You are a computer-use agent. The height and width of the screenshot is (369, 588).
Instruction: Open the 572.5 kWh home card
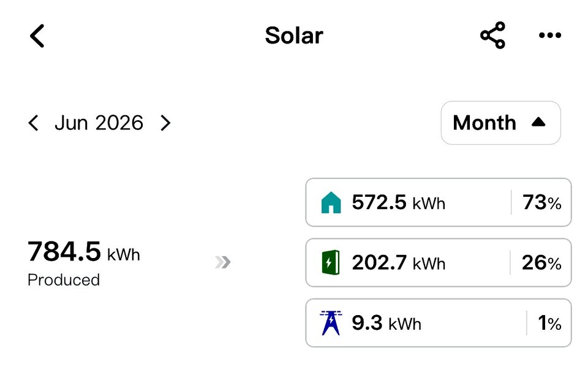pyautogui.click(x=439, y=202)
